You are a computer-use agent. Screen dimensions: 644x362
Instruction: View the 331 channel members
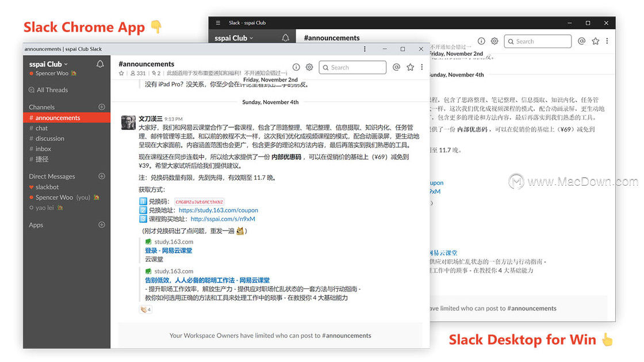tap(138, 74)
